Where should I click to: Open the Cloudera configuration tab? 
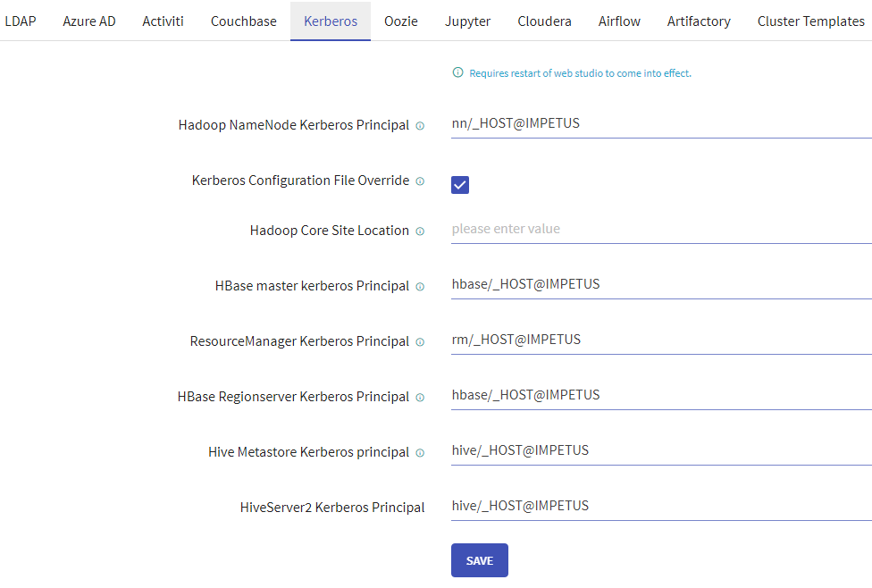(544, 21)
